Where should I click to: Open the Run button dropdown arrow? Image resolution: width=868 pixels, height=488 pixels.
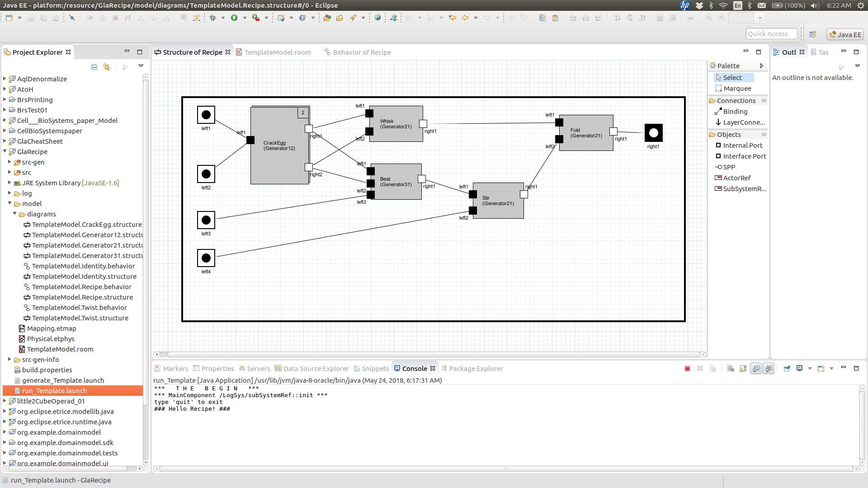click(x=245, y=18)
